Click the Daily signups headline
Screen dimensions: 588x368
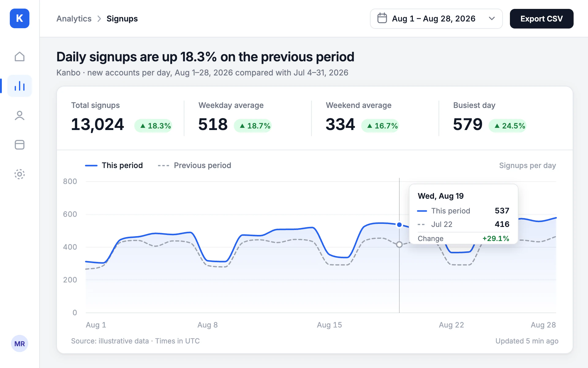pyautogui.click(x=205, y=57)
